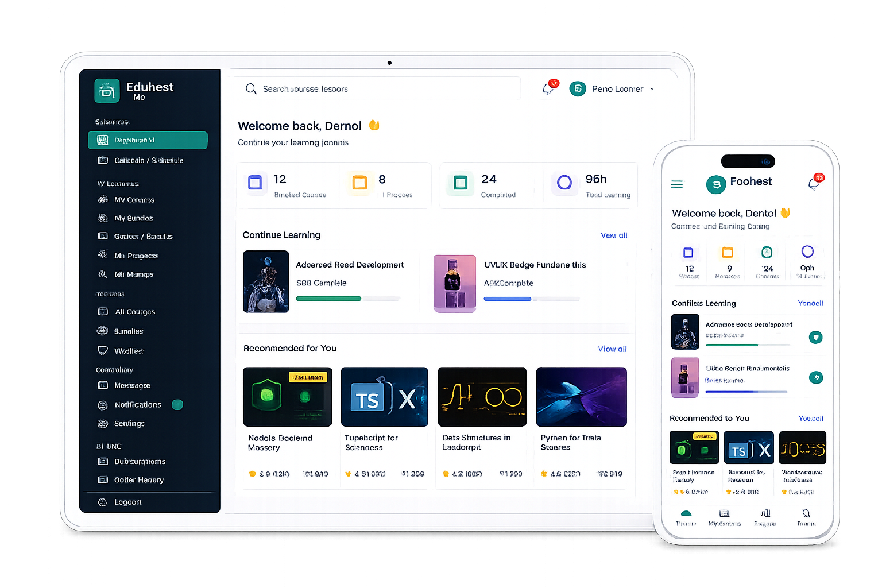Click the Yonoell link beside Confilus Leeming on the phone
The width and height of the screenshot is (882, 588).
810,303
